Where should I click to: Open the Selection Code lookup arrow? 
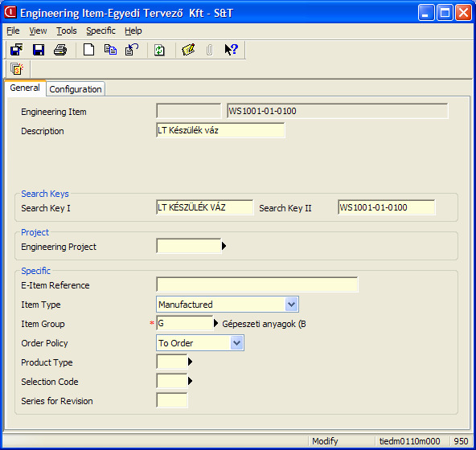click(x=190, y=381)
